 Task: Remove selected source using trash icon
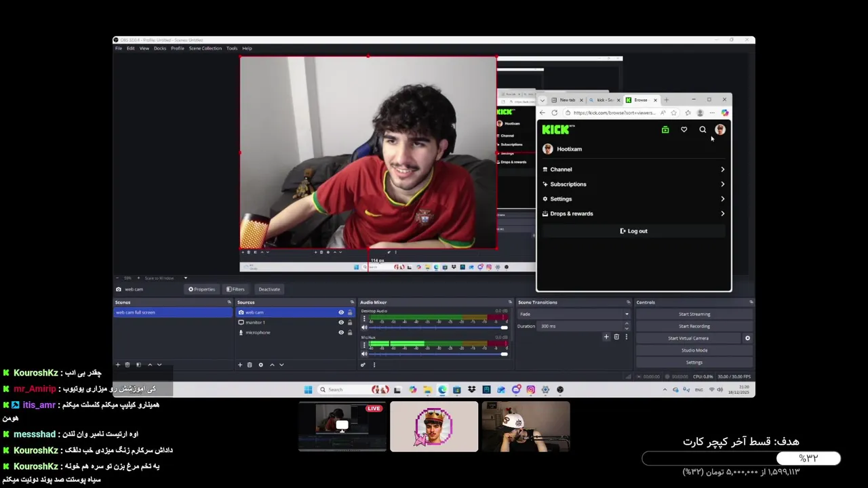(249, 365)
